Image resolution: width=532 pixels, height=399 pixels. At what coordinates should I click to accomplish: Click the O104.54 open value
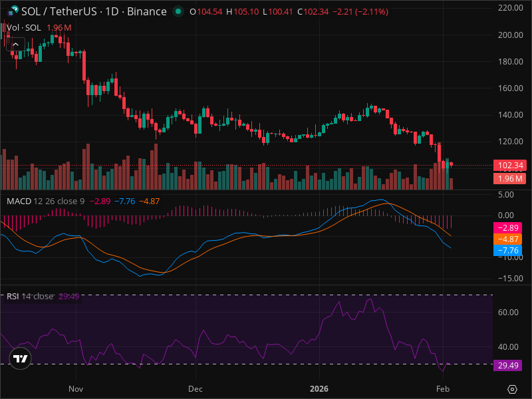click(x=206, y=12)
